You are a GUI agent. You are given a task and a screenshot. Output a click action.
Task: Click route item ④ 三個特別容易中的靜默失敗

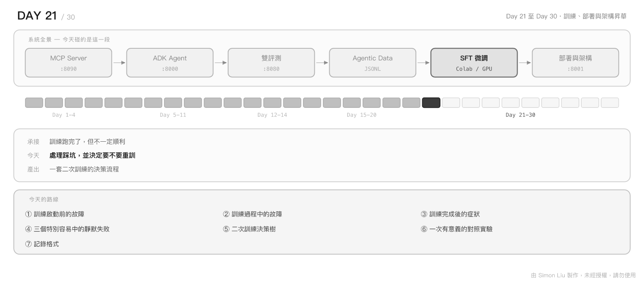(x=67, y=229)
